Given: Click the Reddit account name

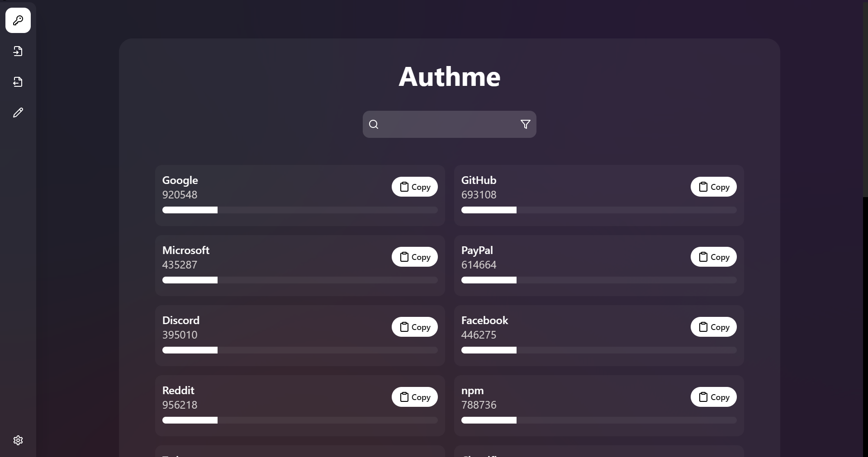Looking at the screenshot, I should (x=178, y=391).
